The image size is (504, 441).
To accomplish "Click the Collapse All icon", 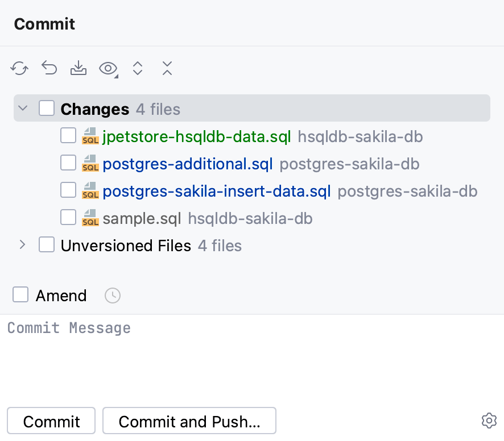I will click(167, 69).
